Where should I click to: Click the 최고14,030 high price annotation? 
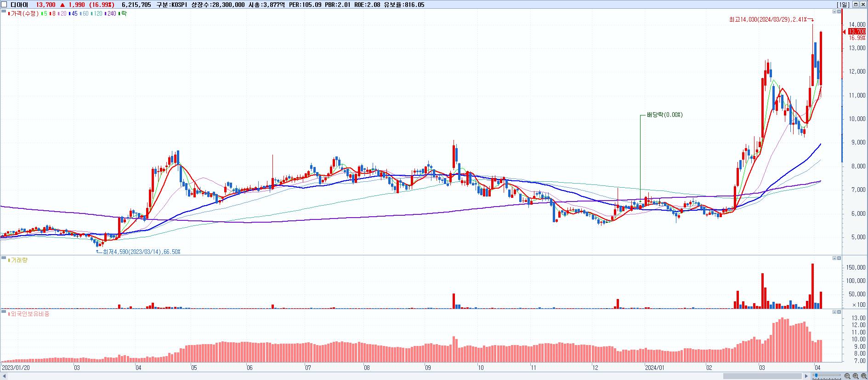[767, 19]
